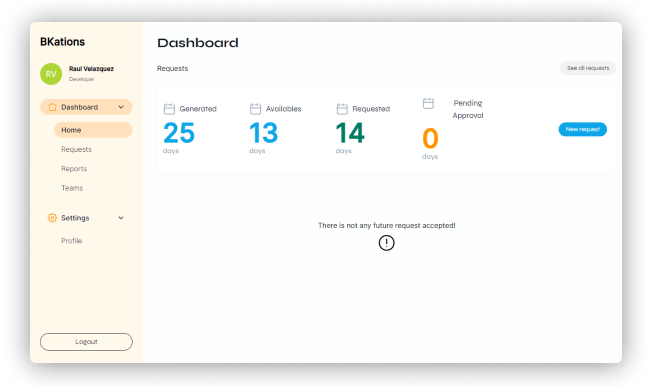Click the calendar icon beside Pending Approval

[x=428, y=103]
